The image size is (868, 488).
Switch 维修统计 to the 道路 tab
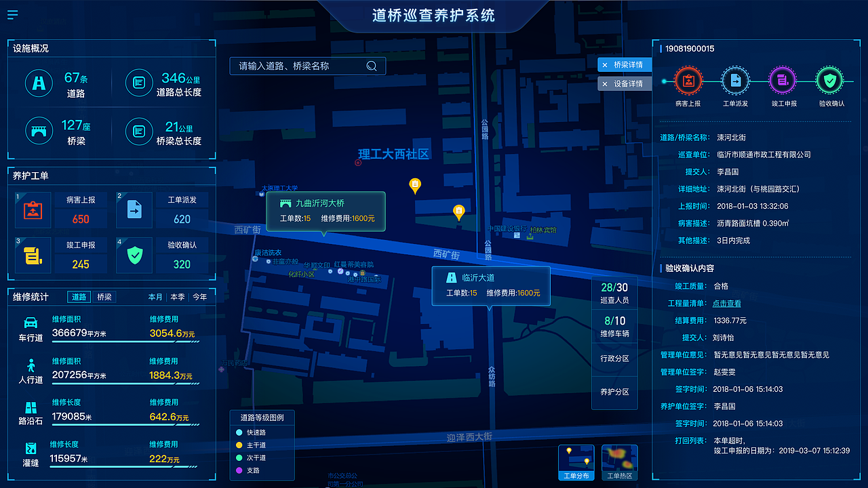coord(79,297)
